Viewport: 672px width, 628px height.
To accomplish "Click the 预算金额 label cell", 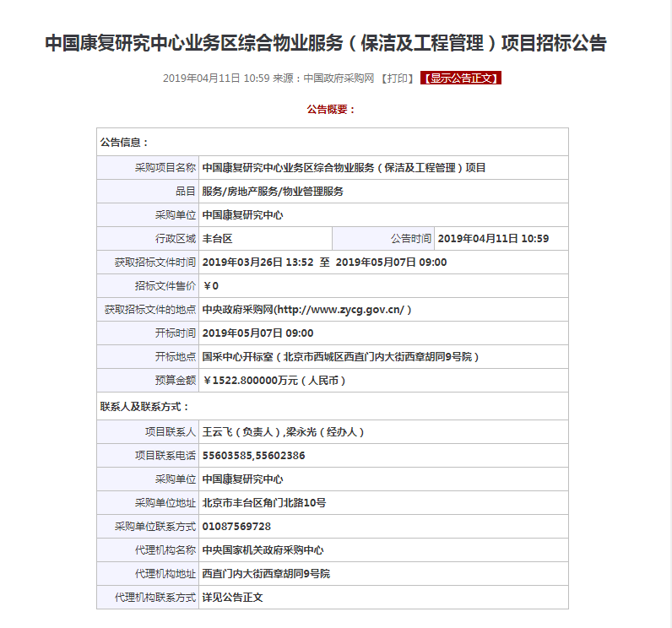I will (x=148, y=381).
